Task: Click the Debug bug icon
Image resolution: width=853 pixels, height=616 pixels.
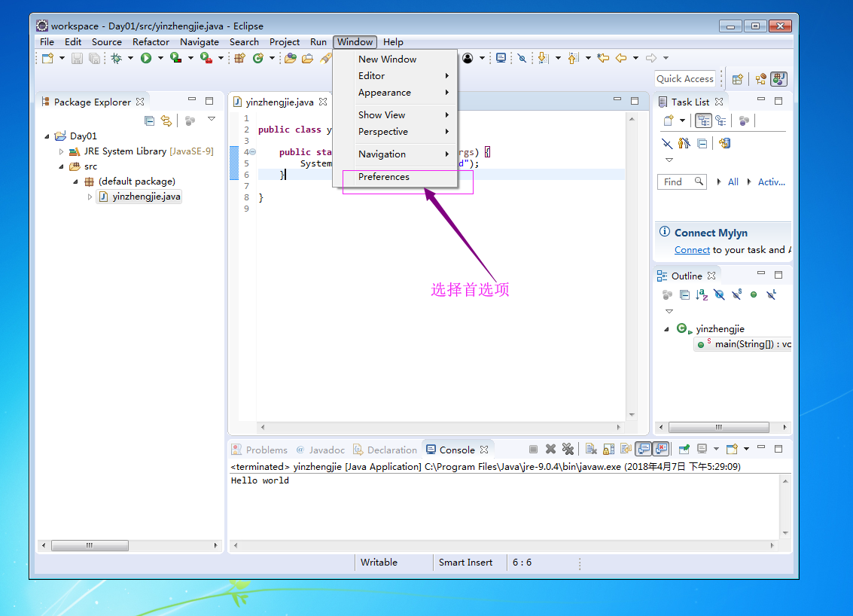Action: pos(116,58)
